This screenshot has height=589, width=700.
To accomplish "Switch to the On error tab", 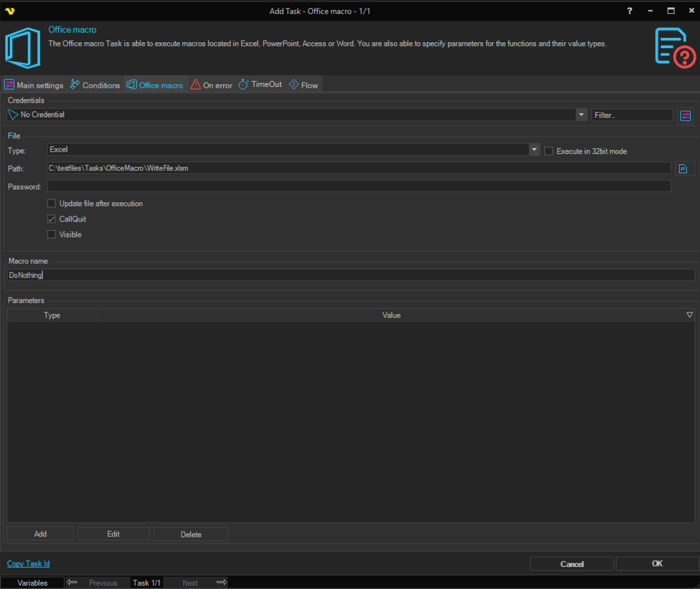I will coord(211,85).
